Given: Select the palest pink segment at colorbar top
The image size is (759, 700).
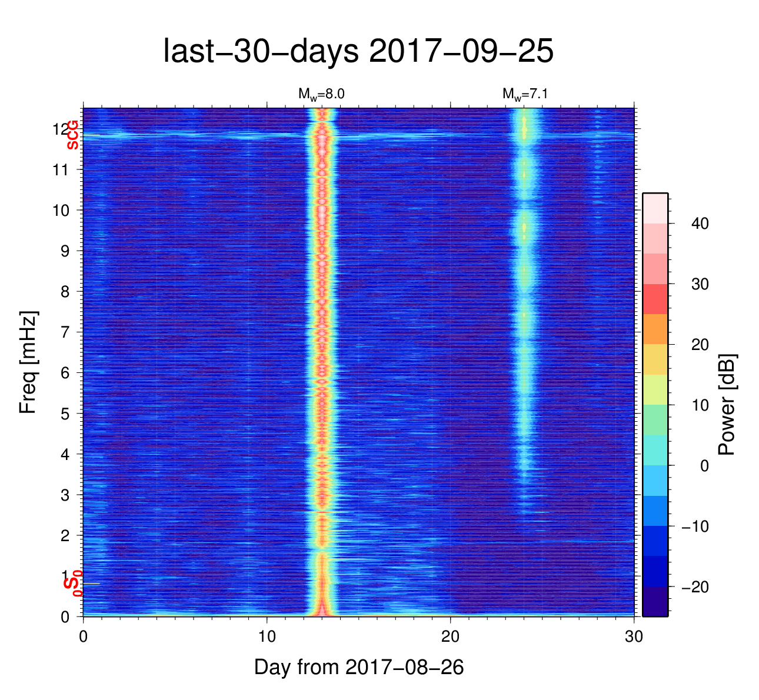Looking at the screenshot, I should click(x=655, y=208).
